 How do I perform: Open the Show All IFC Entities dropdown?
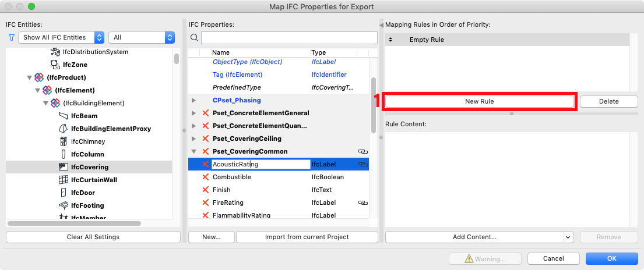(x=62, y=37)
